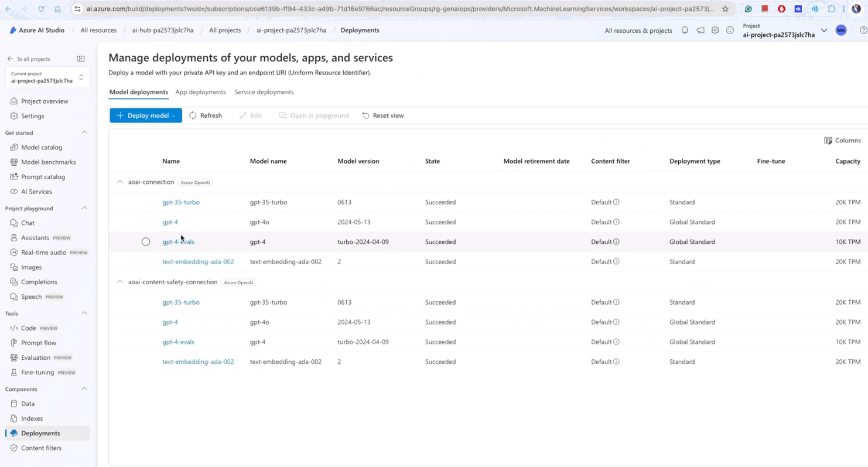Open the header settings gear icon
This screenshot has width=868, height=467.
[715, 30]
